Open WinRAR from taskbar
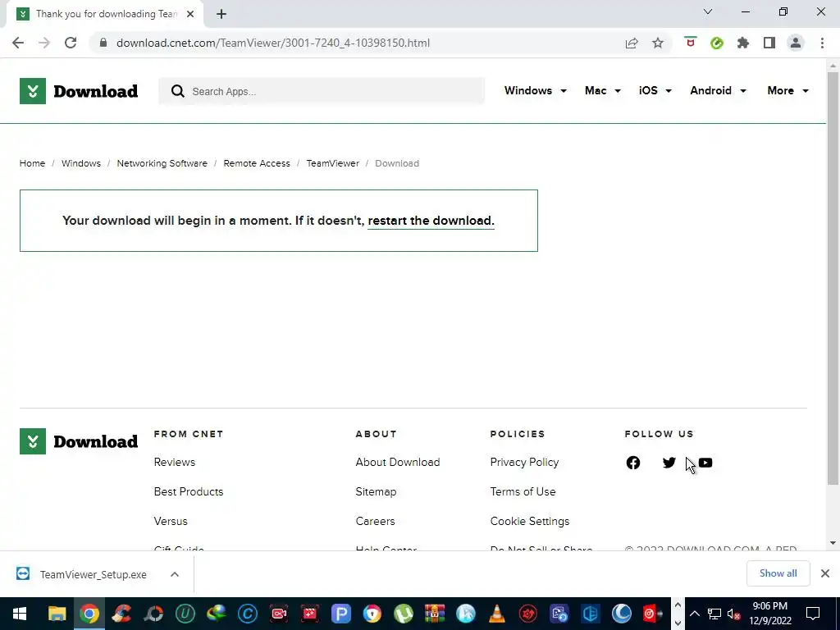The width and height of the screenshot is (840, 630). click(x=435, y=614)
